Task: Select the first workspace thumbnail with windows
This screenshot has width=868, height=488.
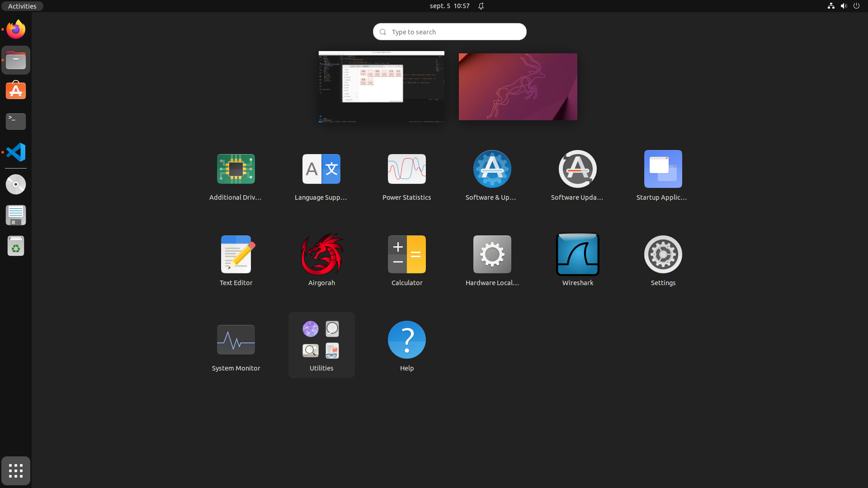Action: (381, 87)
